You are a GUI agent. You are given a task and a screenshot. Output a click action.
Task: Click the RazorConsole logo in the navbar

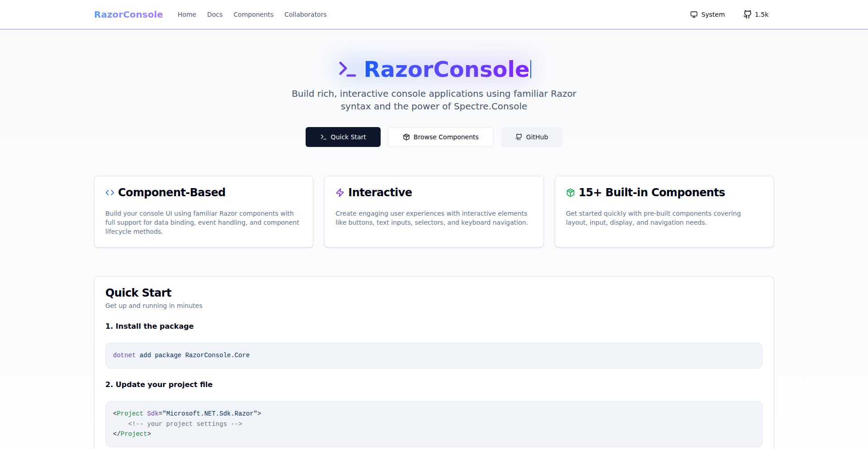point(128,14)
